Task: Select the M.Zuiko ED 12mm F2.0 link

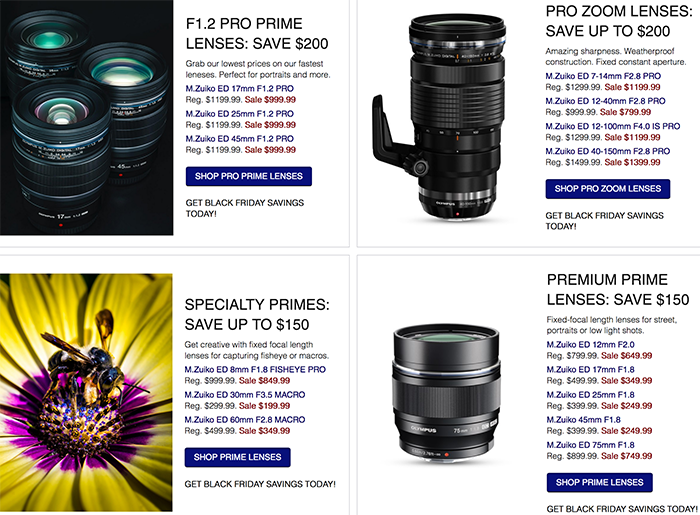Action: pyautogui.click(x=589, y=344)
